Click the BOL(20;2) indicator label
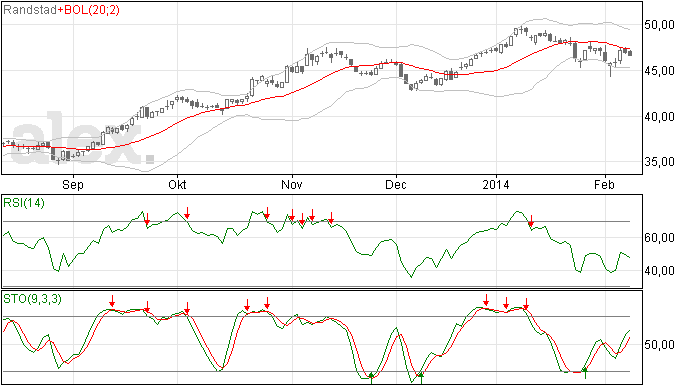This screenshot has height=387, width=690. pyautogui.click(x=92, y=10)
